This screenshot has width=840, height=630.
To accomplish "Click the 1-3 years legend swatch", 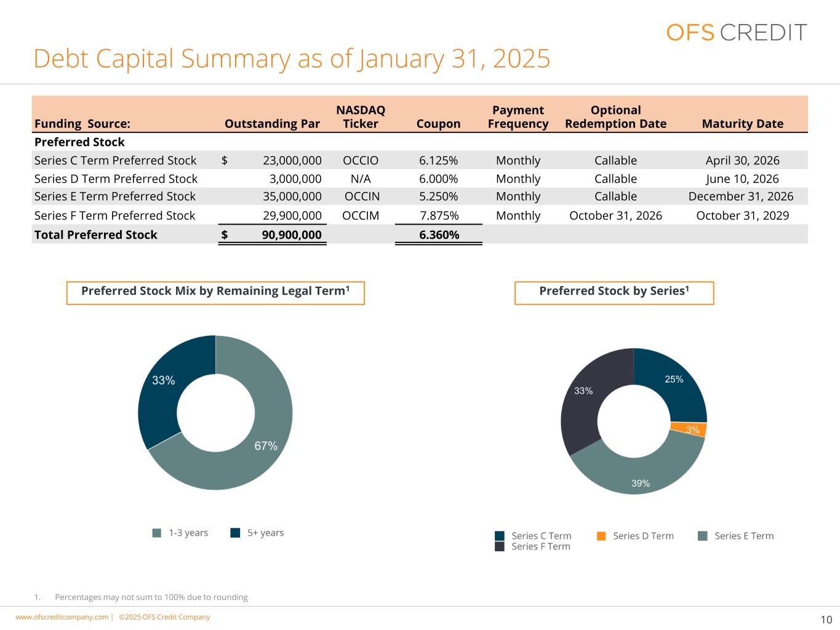I will tap(157, 533).
